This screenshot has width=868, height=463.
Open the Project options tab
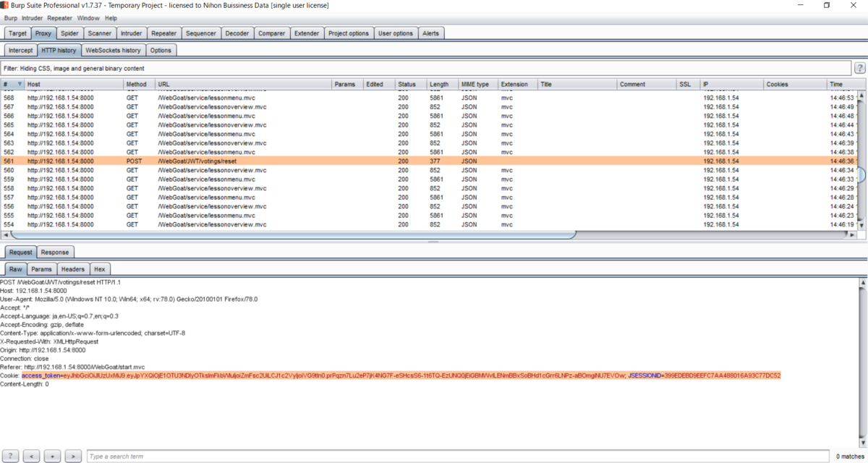pyautogui.click(x=349, y=33)
